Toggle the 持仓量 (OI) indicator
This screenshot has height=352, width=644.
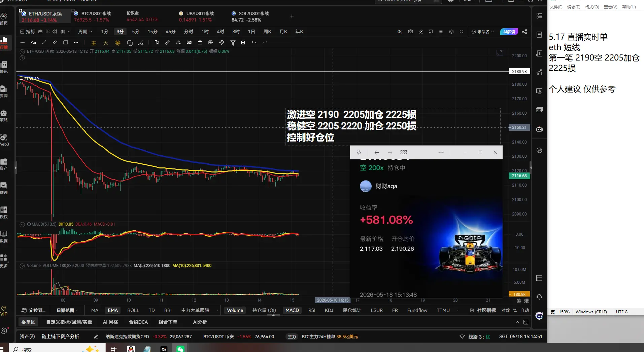click(x=264, y=310)
